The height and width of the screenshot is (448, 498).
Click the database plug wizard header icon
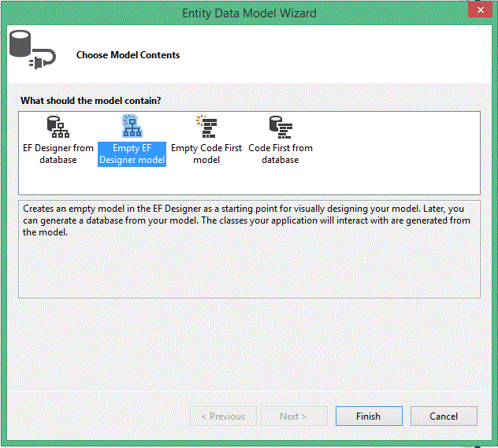point(32,50)
